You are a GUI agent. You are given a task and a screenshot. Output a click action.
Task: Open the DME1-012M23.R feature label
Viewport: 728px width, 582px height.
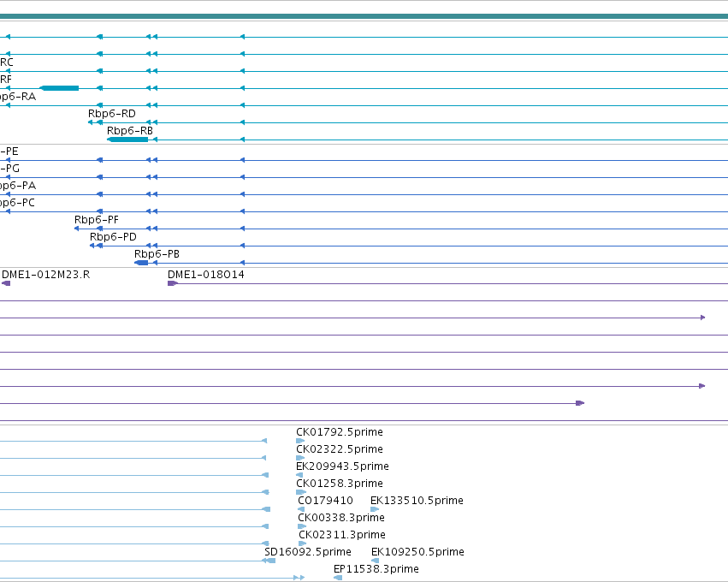(x=46, y=275)
